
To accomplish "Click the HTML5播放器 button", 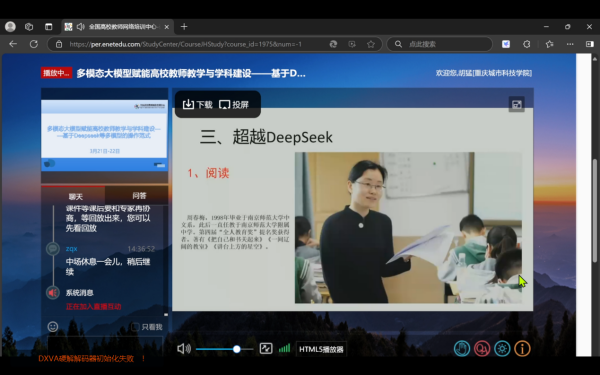I will [x=321, y=349].
